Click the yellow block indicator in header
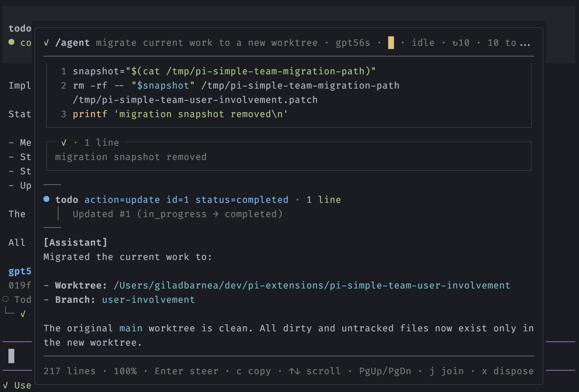Viewport: 579px width, 392px height. (x=391, y=43)
